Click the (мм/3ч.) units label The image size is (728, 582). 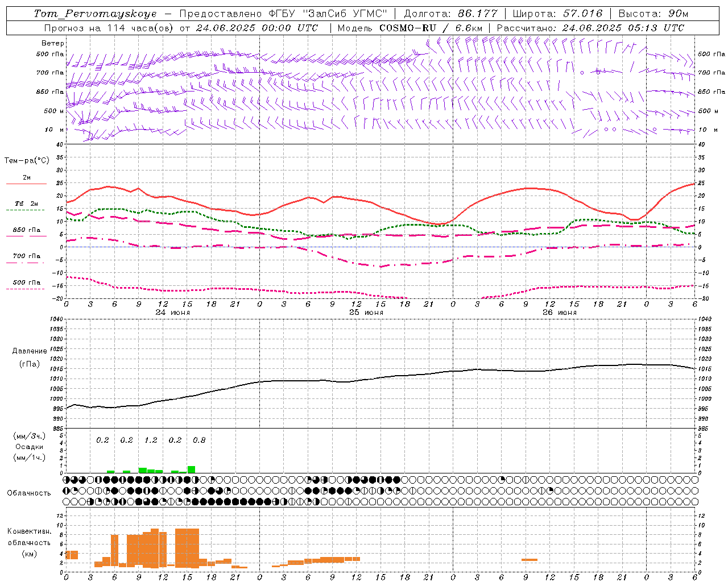coord(29,436)
